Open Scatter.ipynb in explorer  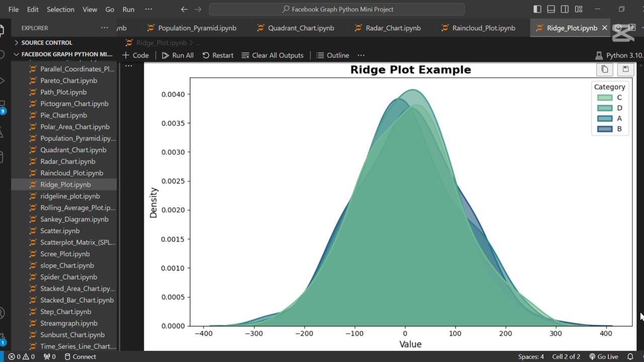click(59, 231)
